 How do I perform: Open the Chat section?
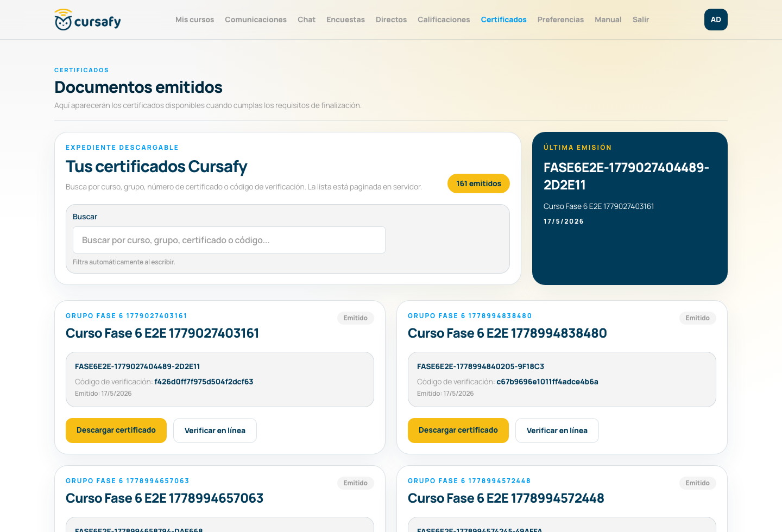click(x=306, y=20)
